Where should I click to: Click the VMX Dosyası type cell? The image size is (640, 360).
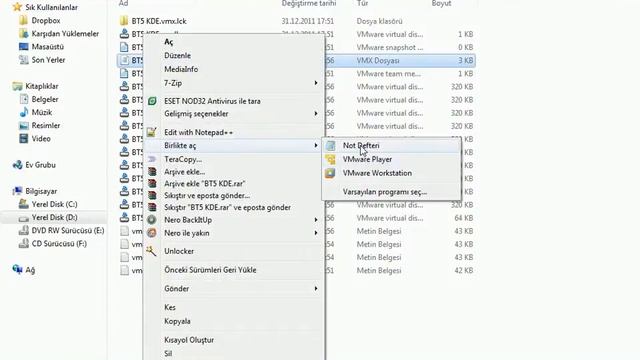(378, 60)
